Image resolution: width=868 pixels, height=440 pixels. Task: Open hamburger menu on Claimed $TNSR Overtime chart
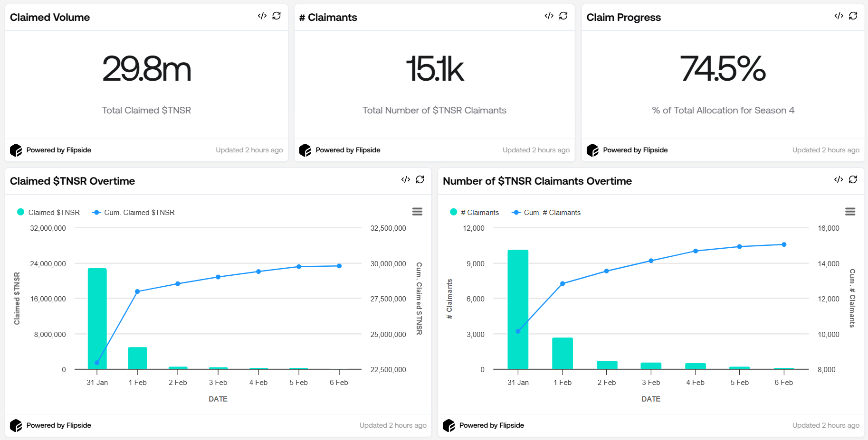pyautogui.click(x=417, y=212)
